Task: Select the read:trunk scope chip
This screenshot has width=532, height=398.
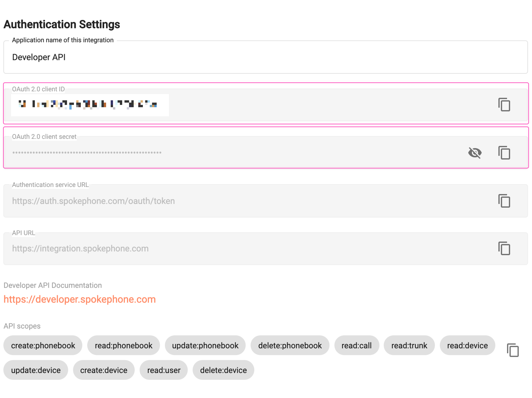Action: coord(409,345)
